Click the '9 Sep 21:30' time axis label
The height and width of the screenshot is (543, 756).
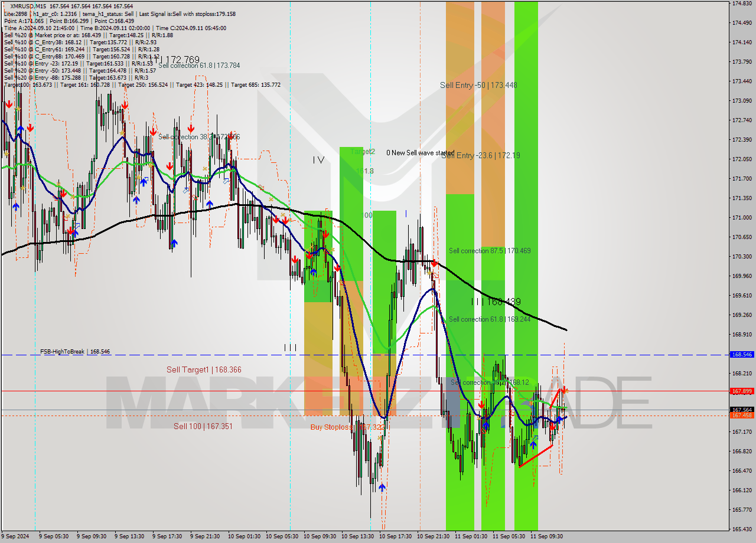coord(205,537)
